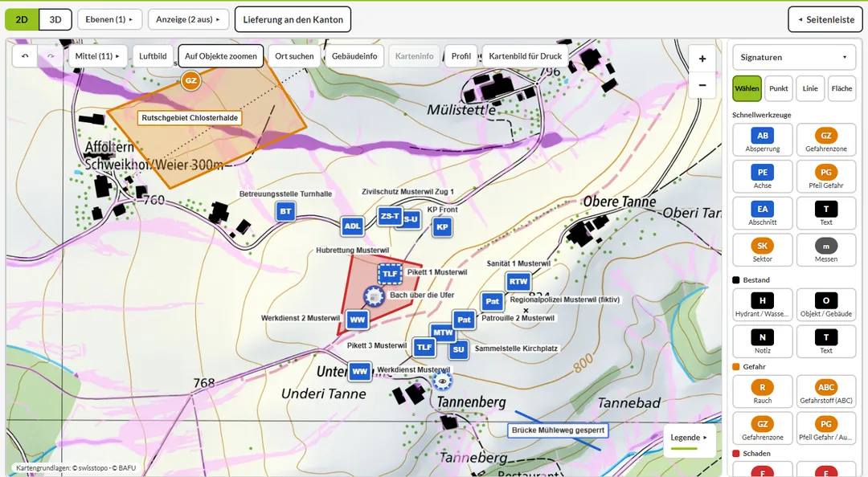868x477 pixels.
Task: Select the Pfeil Gefahr / Au... signature
Action: (x=826, y=428)
